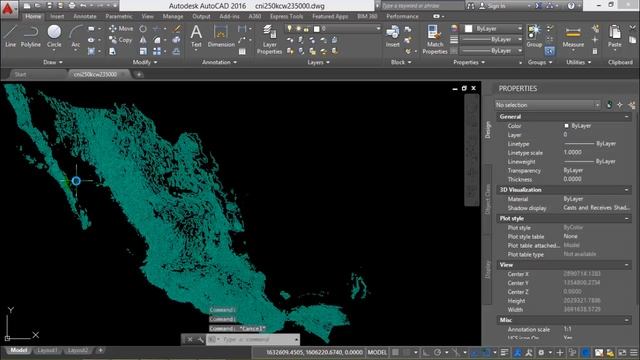Click the keyword search field in title bar

pos(422,6)
